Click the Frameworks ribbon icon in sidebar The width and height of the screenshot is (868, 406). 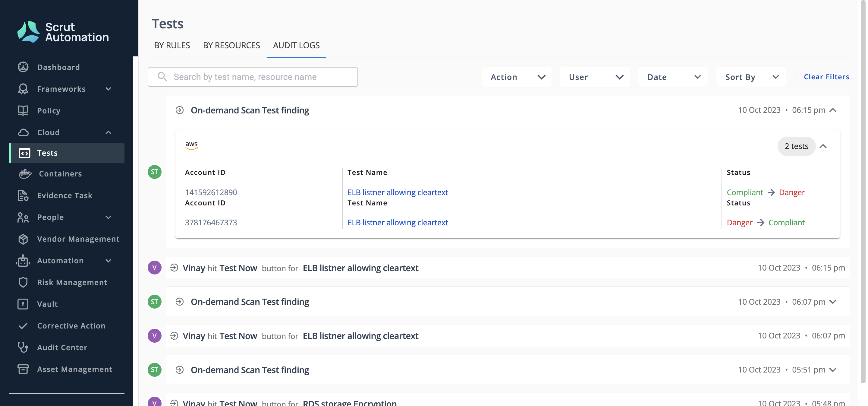[x=23, y=89]
